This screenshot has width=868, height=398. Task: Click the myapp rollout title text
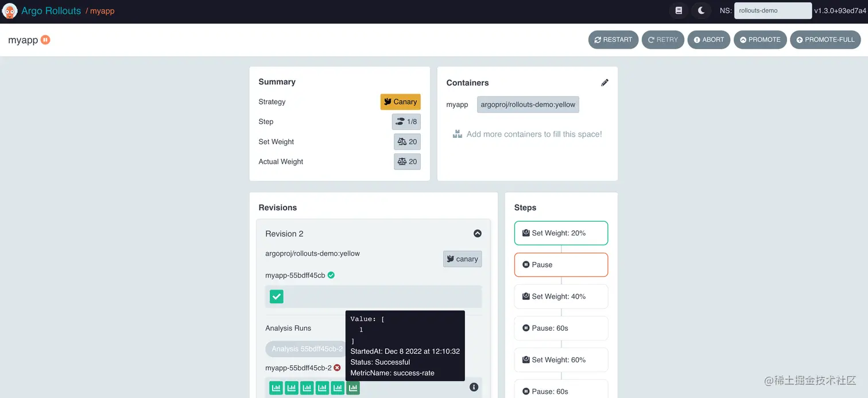(23, 40)
